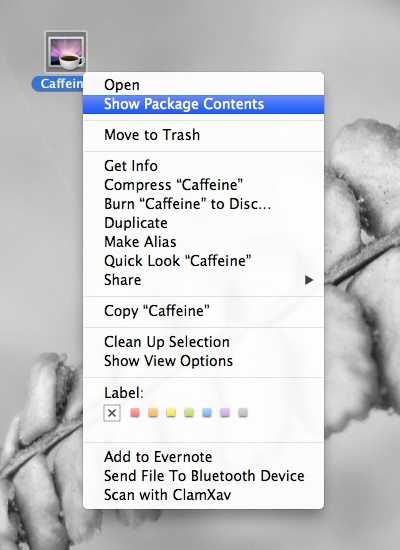Copy "Caffeine" to clipboard
Image resolution: width=400 pixels, height=550 pixels.
(203, 311)
